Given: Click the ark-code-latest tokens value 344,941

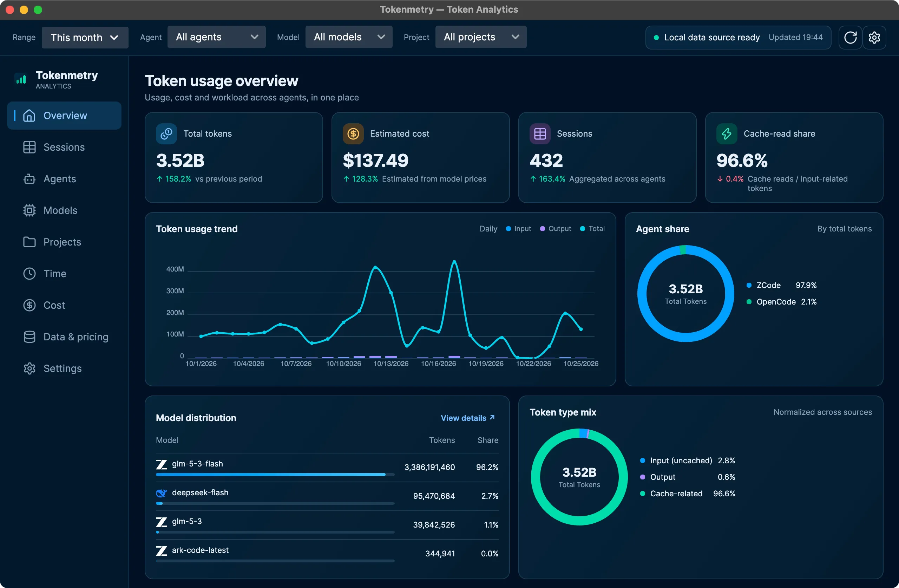Looking at the screenshot, I should tap(440, 554).
